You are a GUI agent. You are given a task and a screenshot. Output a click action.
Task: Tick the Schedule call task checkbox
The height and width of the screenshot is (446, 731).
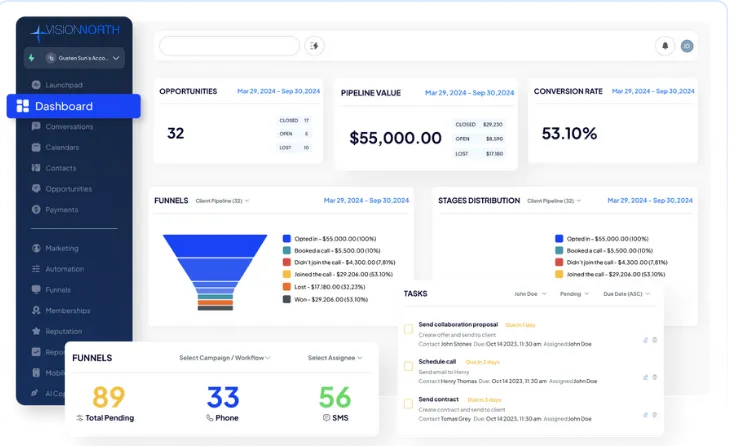(408, 366)
